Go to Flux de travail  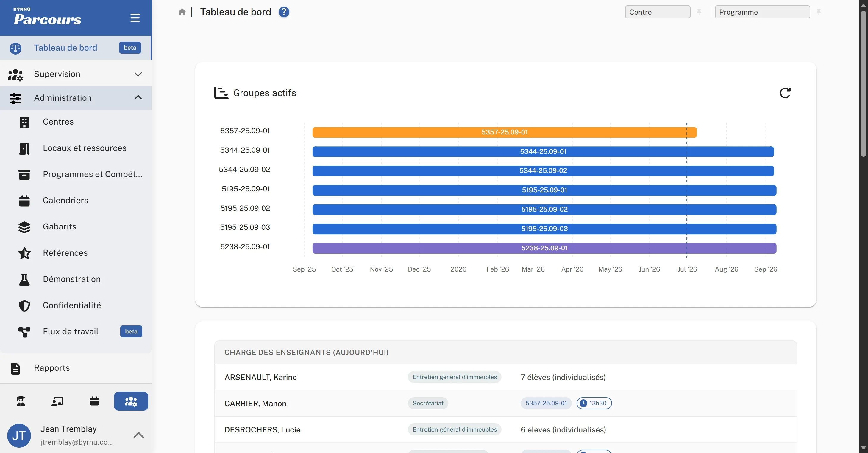(x=76, y=332)
